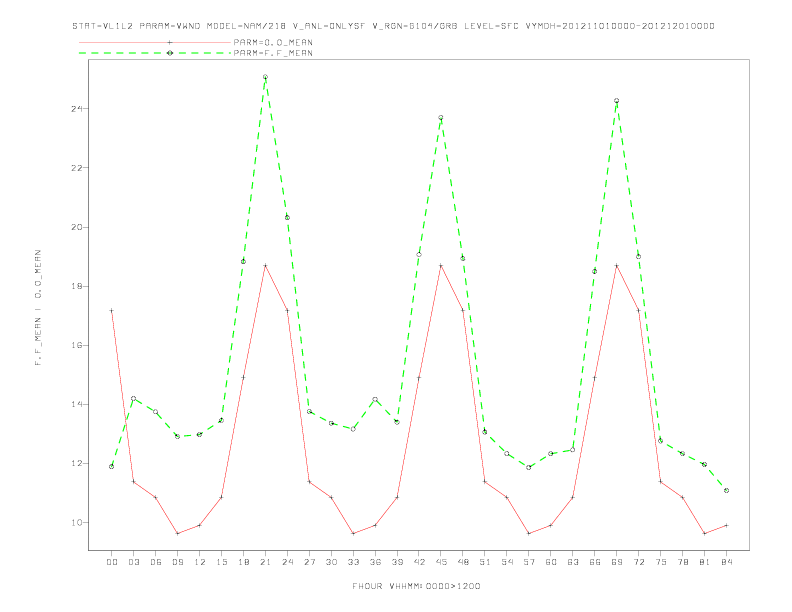792x612 pixels.
Task: Click x-axis tick label 63
Action: coord(573,562)
